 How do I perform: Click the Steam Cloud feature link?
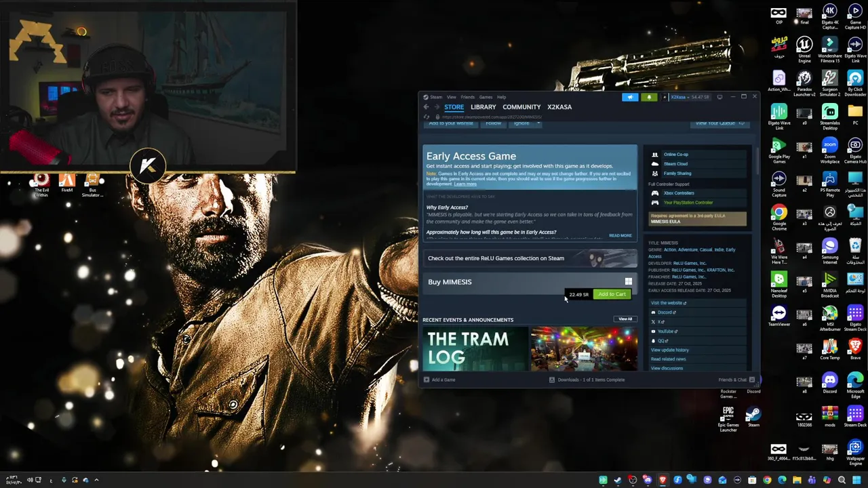pos(675,164)
